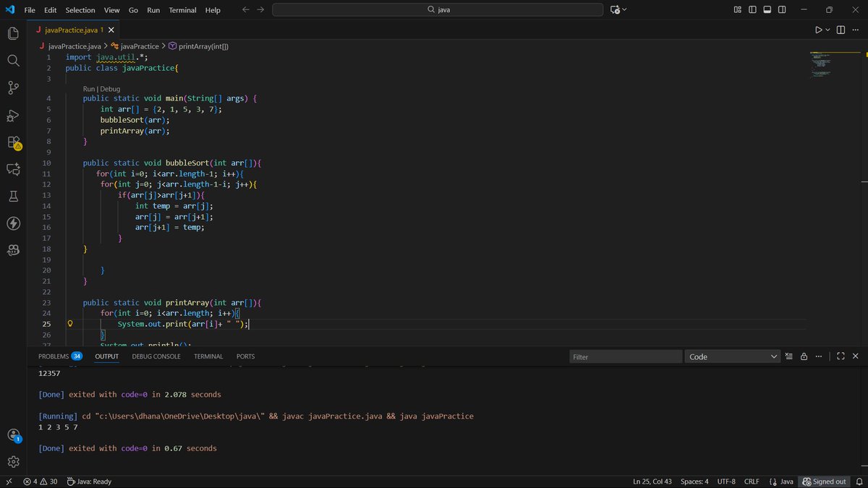Open the Chat view in activity bar
The width and height of the screenshot is (868, 488).
(x=13, y=169)
